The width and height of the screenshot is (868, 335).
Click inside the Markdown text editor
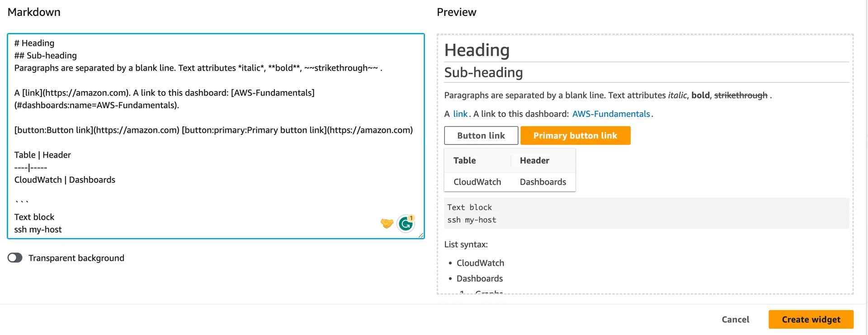216,136
